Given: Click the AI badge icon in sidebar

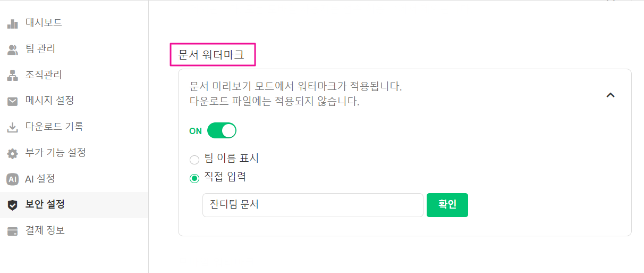Looking at the screenshot, I should click(x=12, y=179).
